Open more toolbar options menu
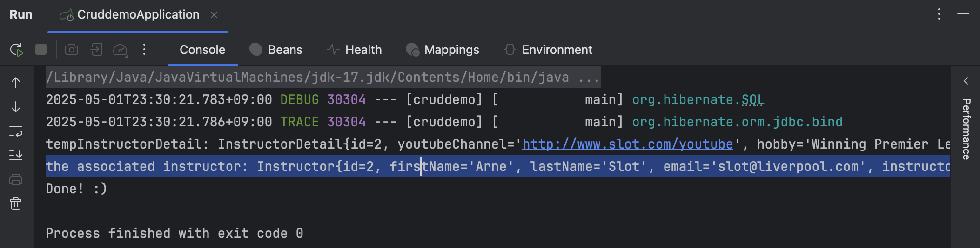Image resolution: width=980 pixels, height=248 pixels. (x=144, y=49)
